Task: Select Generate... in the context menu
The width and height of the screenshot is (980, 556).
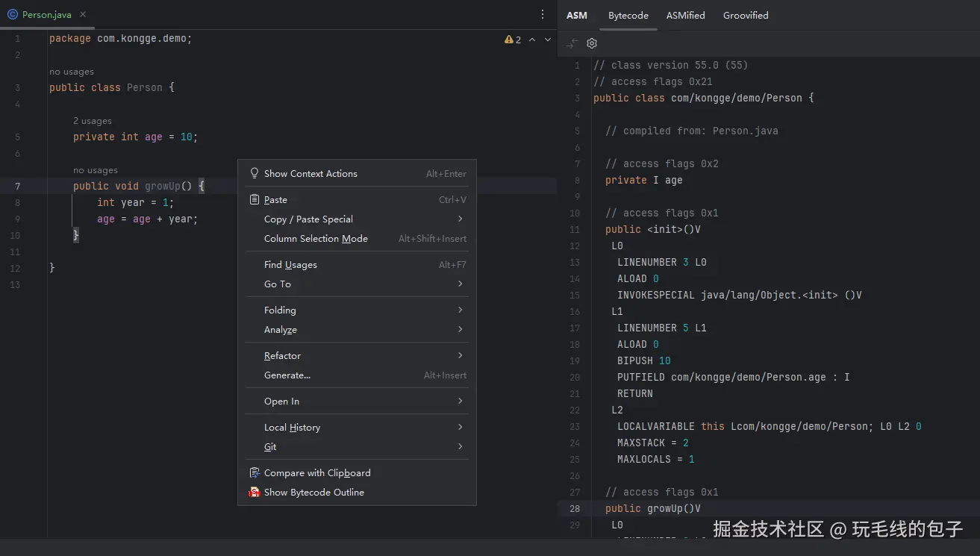Action: (287, 375)
